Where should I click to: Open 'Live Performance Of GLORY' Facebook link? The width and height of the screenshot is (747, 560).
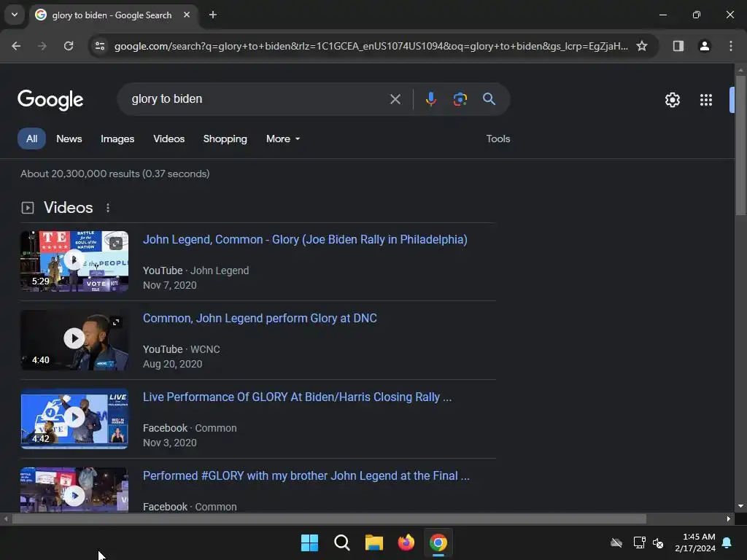click(x=298, y=397)
